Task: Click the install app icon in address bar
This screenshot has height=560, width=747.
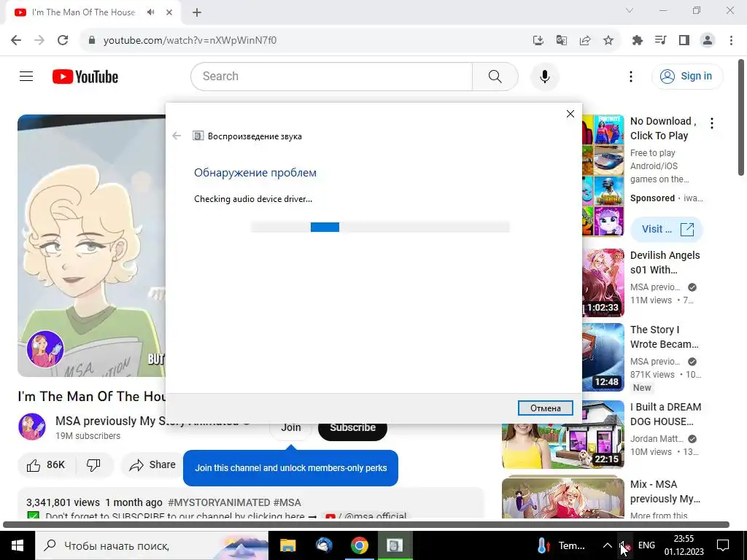Action: (538, 40)
